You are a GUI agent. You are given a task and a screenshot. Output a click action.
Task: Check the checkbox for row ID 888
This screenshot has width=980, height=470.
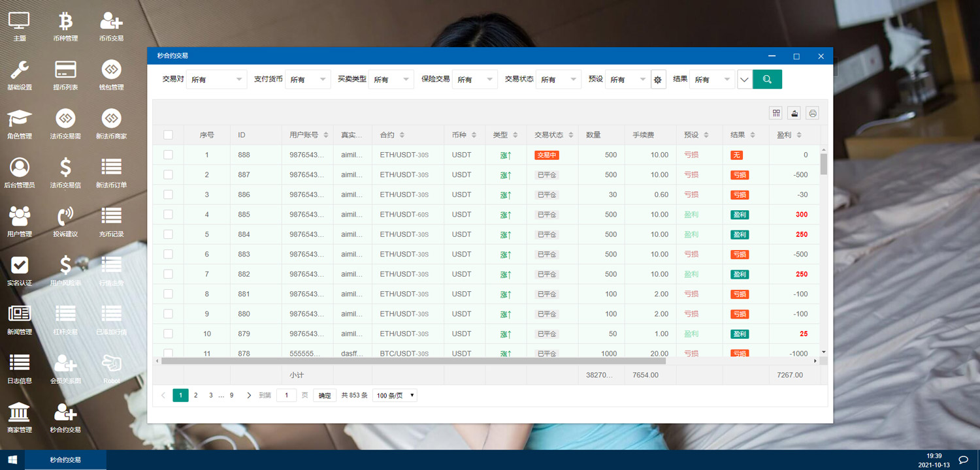pos(168,155)
